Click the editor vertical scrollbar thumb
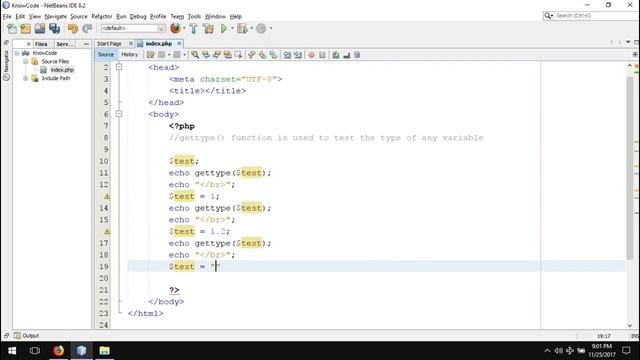640x360 pixels. tap(630, 167)
